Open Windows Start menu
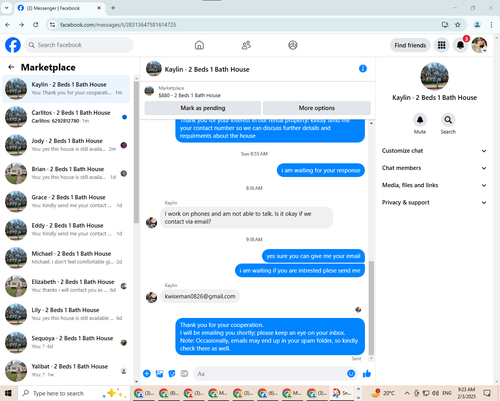Image resolution: width=500 pixels, height=401 pixels. [x=8, y=393]
